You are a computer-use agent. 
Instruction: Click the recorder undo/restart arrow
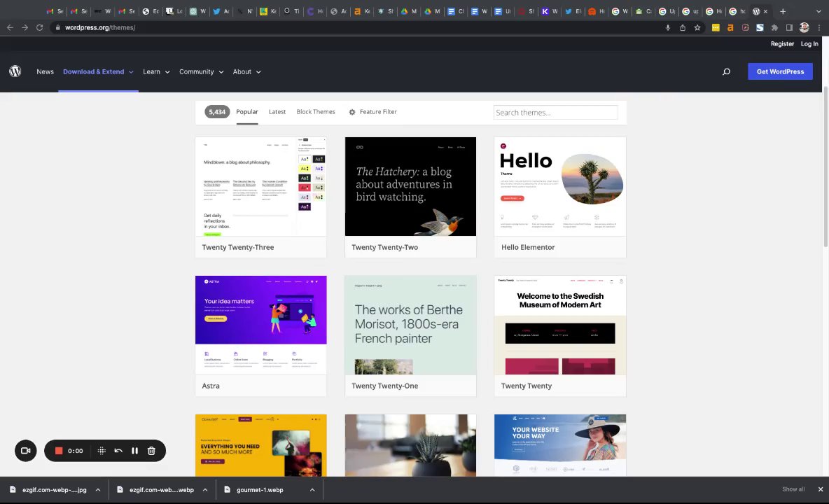pyautogui.click(x=118, y=451)
